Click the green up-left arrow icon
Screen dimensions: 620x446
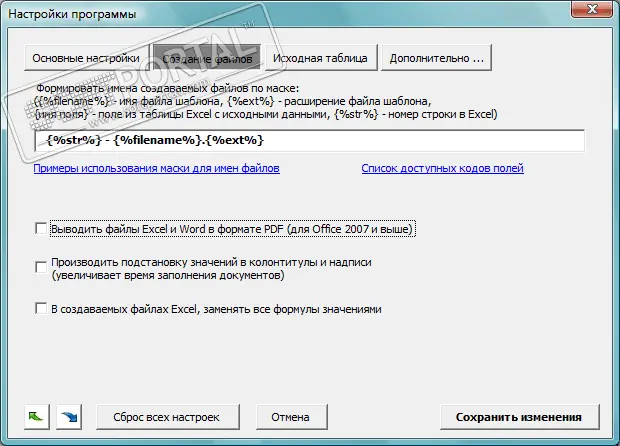pos(36,416)
